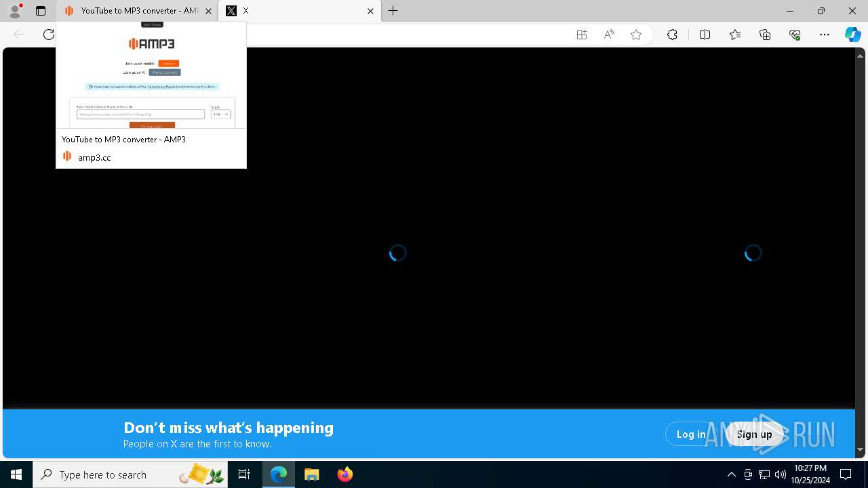Click the amp3.cc site label in preview
The width and height of the screenshot is (868, 488).
[94, 157]
